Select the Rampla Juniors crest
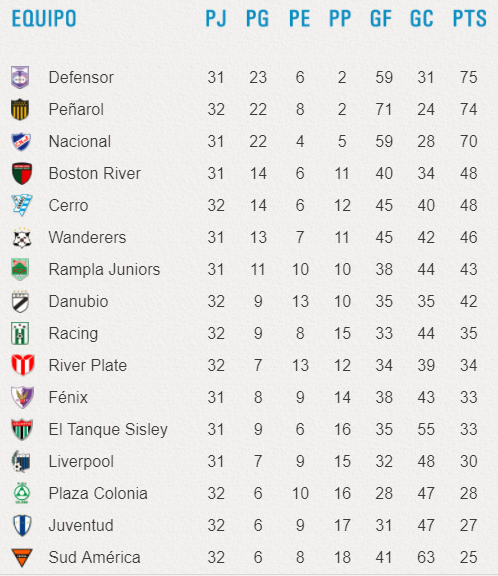The image size is (498, 576). [x=20, y=269]
